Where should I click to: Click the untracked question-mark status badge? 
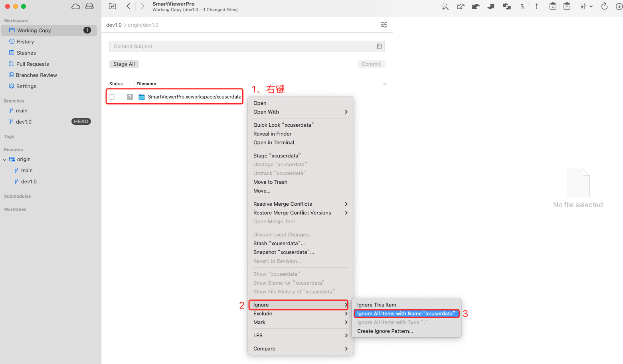[x=130, y=97]
